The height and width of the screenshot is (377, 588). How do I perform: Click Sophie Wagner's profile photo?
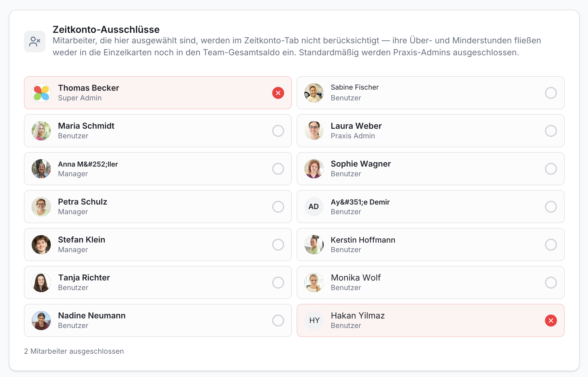pyautogui.click(x=314, y=169)
